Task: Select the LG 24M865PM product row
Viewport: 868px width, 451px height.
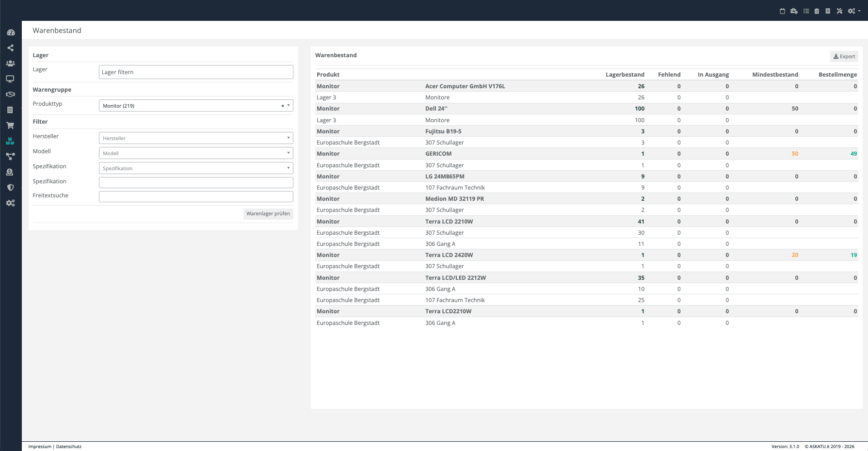Action: pos(587,177)
